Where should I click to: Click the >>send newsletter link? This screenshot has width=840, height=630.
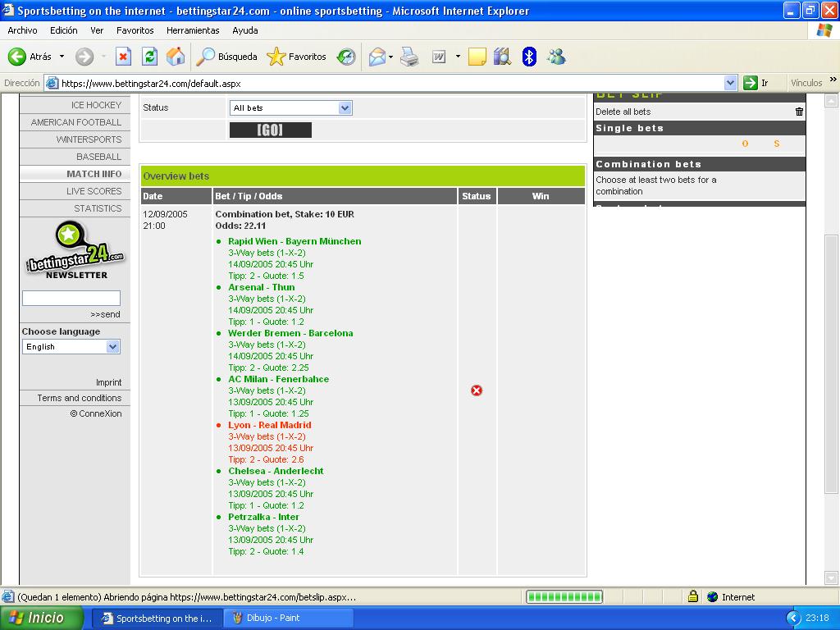pyautogui.click(x=105, y=314)
